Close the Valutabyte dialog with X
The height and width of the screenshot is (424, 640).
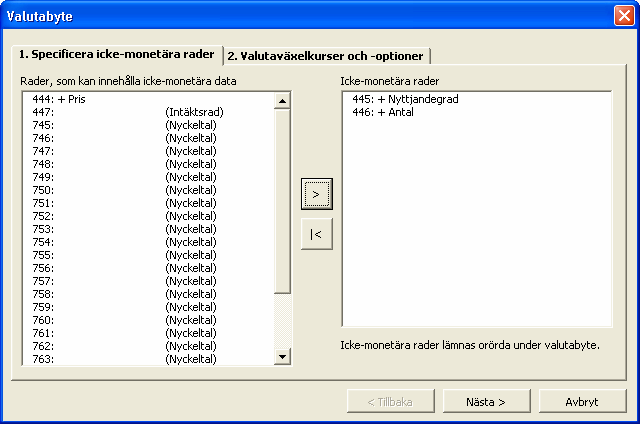point(624,16)
